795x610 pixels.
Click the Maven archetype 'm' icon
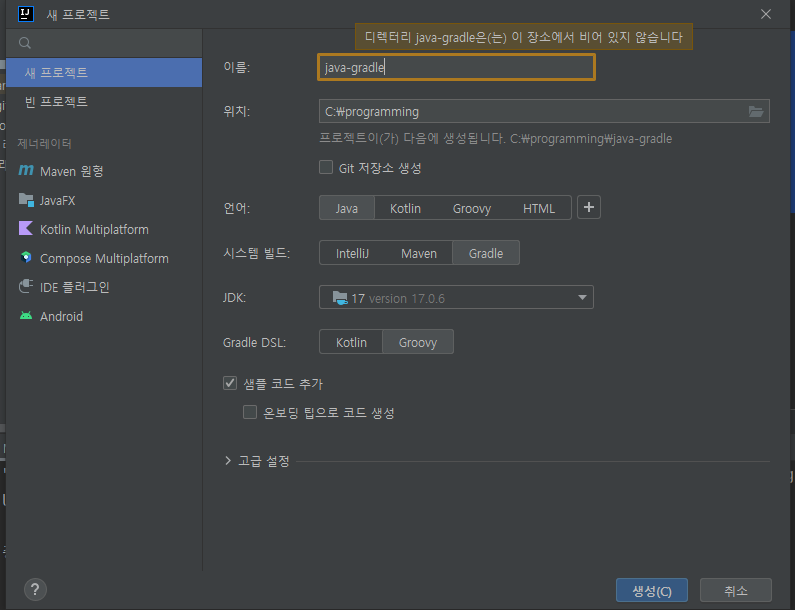[x=26, y=170]
